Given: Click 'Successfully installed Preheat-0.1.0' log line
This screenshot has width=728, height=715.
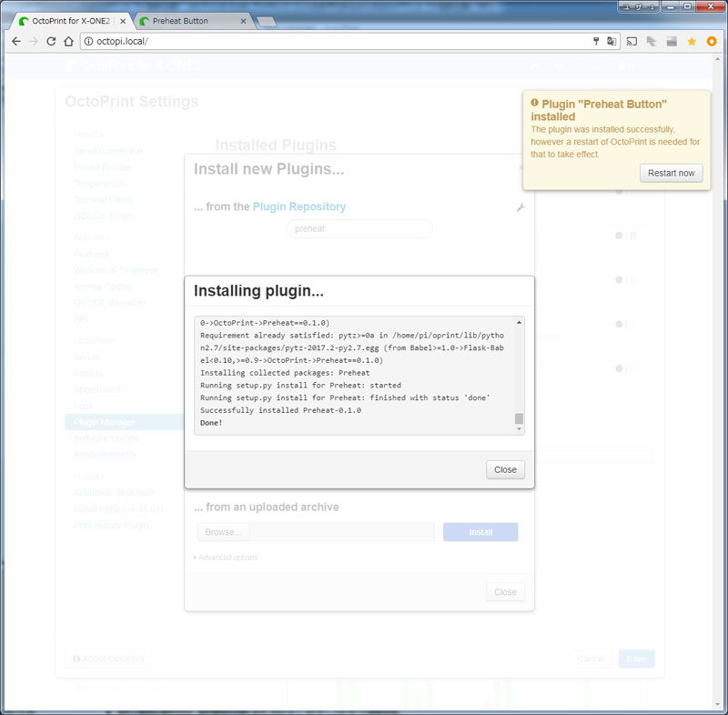Looking at the screenshot, I should pos(280,410).
